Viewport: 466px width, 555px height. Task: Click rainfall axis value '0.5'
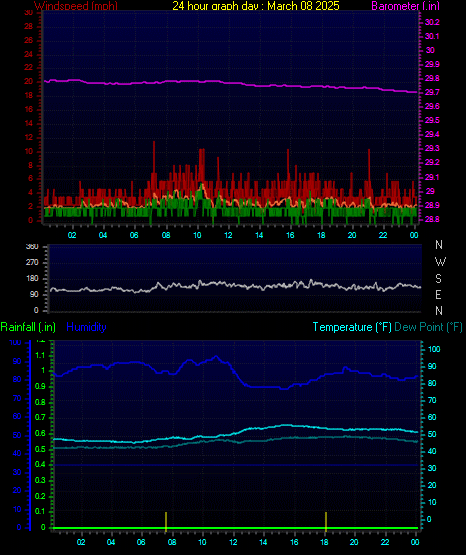point(40,449)
